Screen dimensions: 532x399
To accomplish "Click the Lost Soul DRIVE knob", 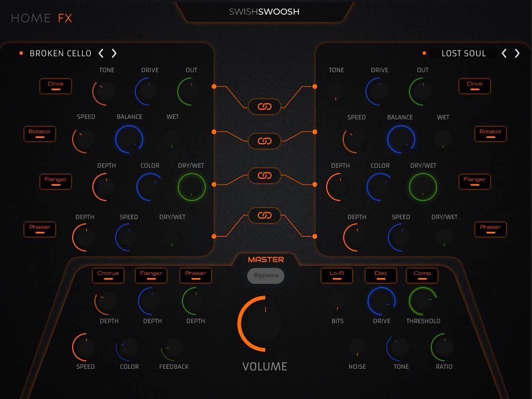I will 378,92.
